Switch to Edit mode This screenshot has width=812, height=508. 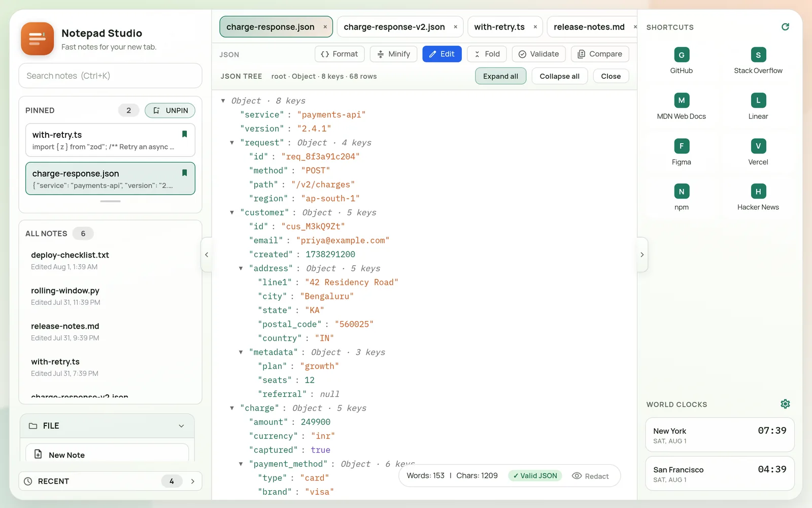[x=442, y=54]
